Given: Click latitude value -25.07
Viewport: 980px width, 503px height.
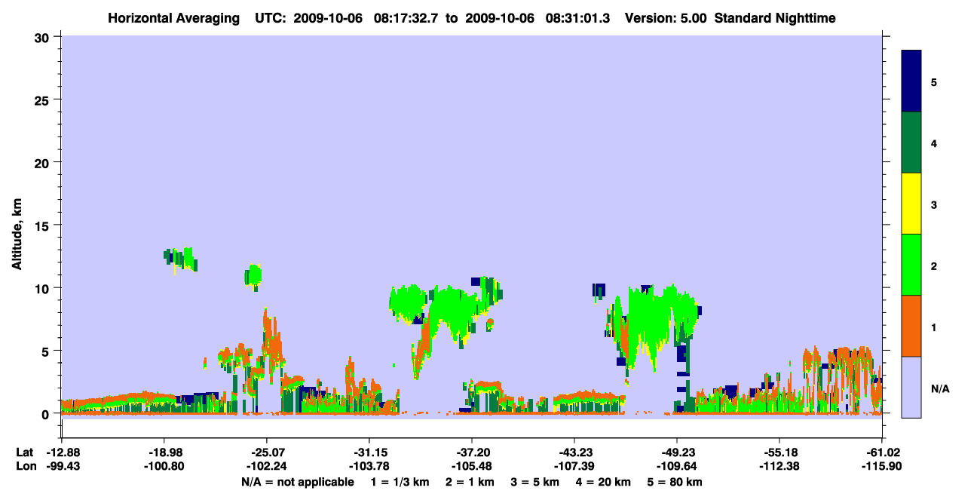Looking at the screenshot, I should [266, 452].
